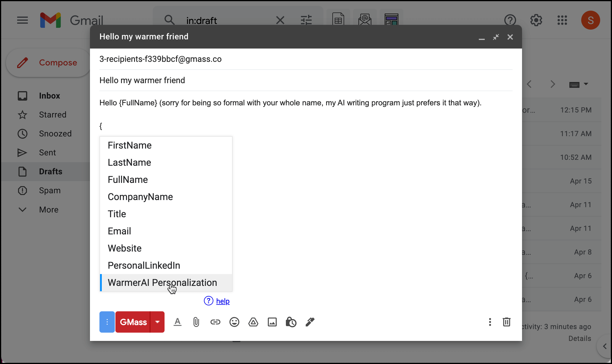Click Details link for account activity

tap(580, 339)
